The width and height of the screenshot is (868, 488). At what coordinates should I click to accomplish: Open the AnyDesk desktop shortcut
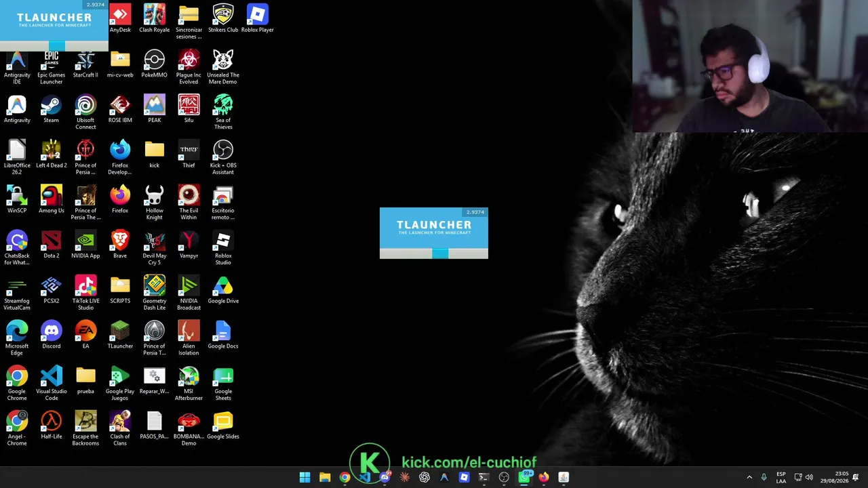coord(120,19)
